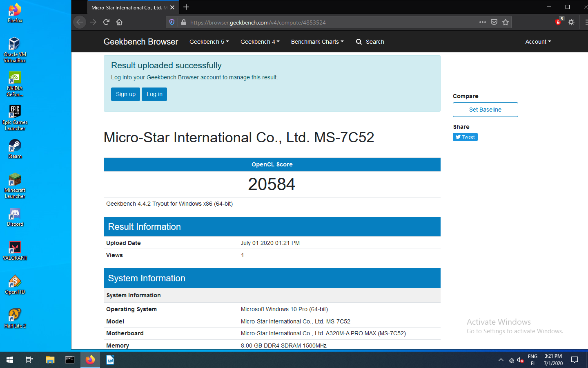Bookmark this page with the star
588x368 pixels.
tap(506, 22)
